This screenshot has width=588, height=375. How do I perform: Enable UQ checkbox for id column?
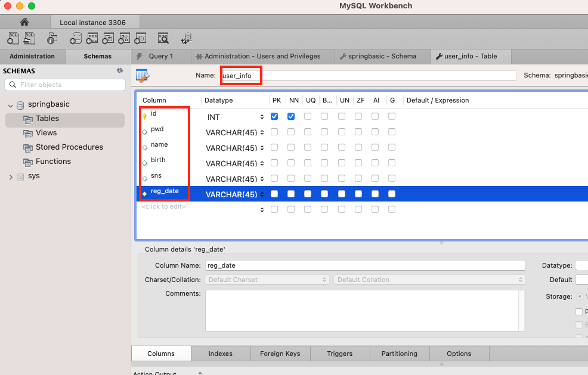[x=308, y=116]
